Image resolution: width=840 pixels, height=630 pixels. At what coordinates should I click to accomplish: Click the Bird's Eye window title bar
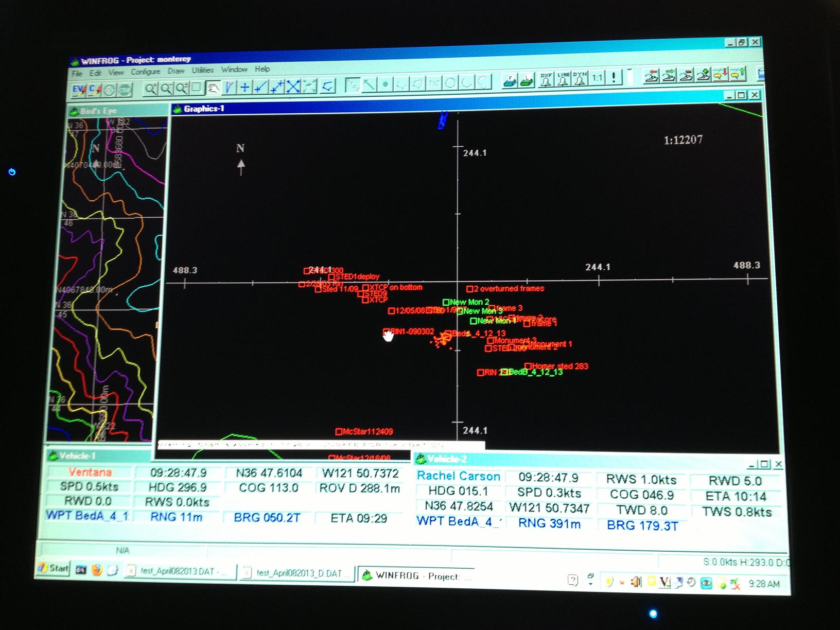[x=118, y=110]
